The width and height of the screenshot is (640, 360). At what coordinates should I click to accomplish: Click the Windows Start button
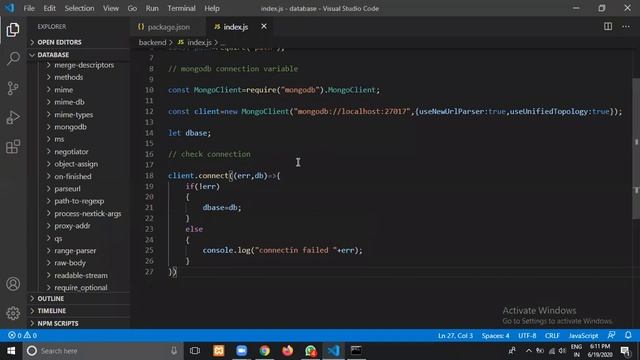click(x=11, y=351)
